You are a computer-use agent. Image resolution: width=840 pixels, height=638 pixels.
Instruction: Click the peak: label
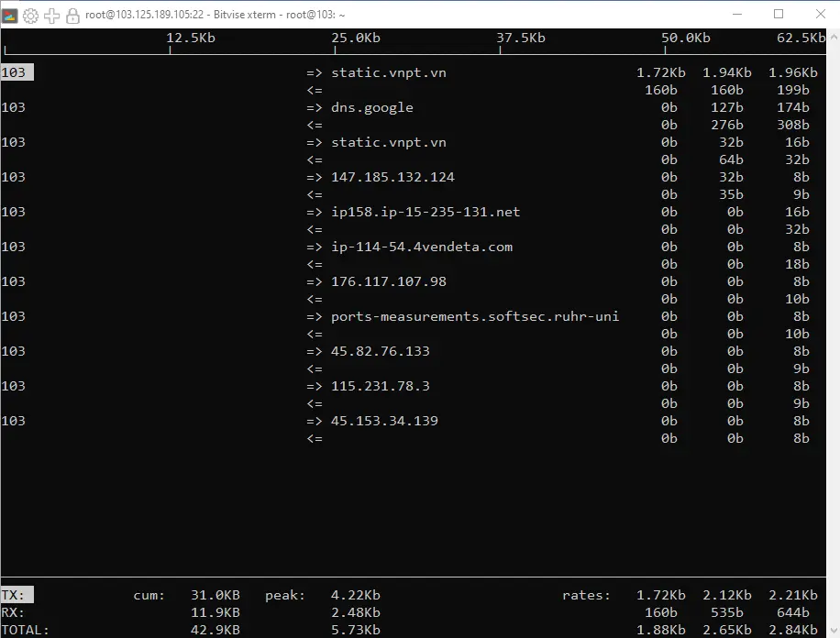tap(285, 595)
